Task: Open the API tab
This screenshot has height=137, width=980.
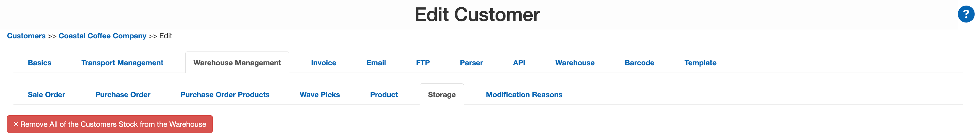Action: click(518, 63)
